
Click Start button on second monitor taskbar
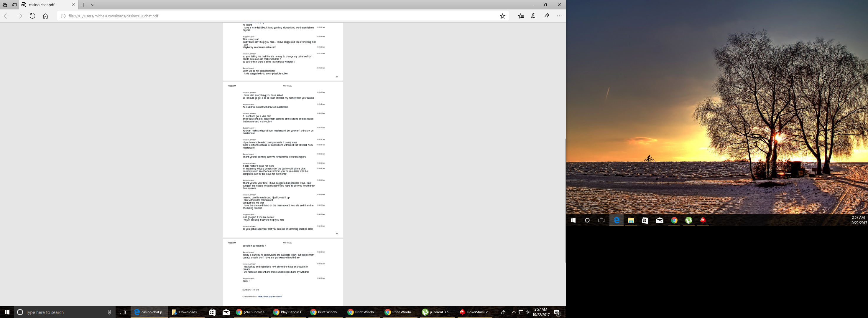573,220
